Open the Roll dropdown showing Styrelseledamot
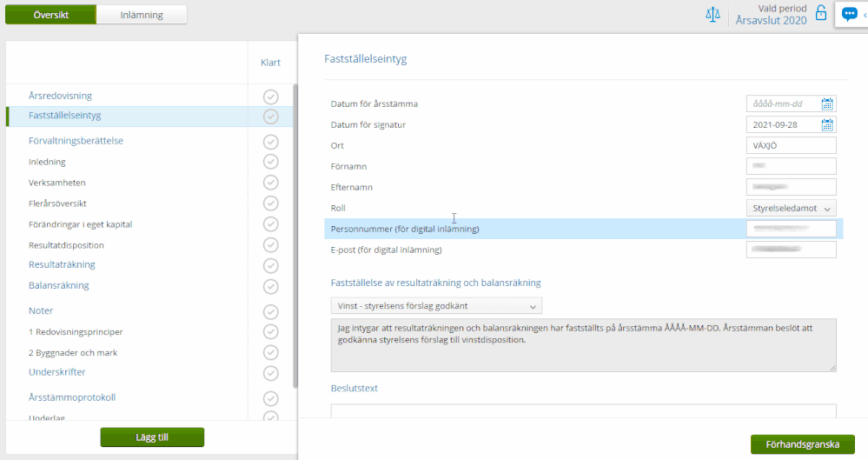This screenshot has height=460, width=868. (x=791, y=209)
